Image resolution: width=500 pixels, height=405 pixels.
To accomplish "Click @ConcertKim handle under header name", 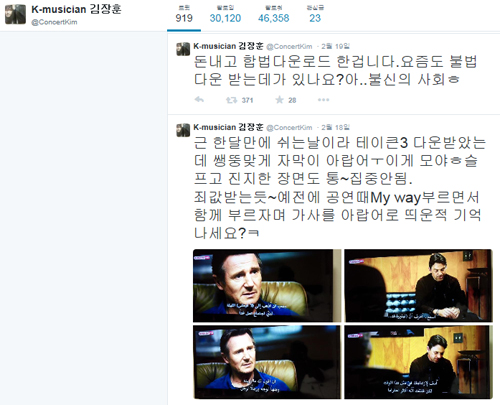I will 54,22.
